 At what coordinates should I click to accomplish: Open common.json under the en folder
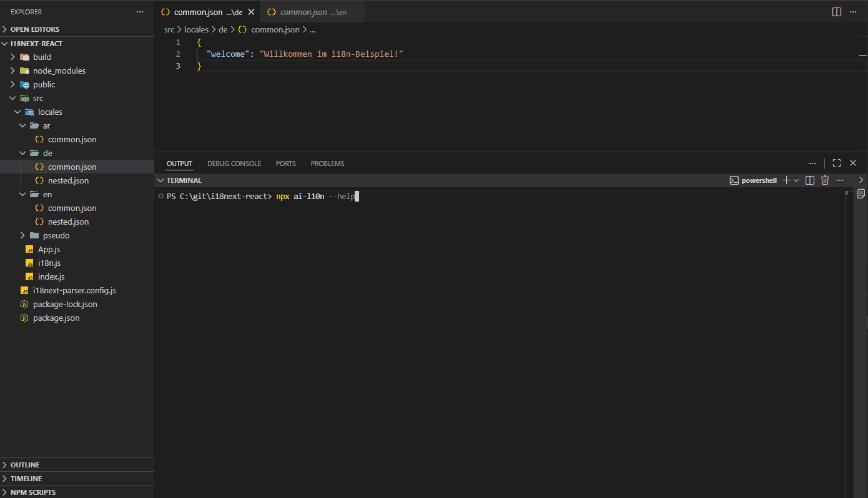77,208
